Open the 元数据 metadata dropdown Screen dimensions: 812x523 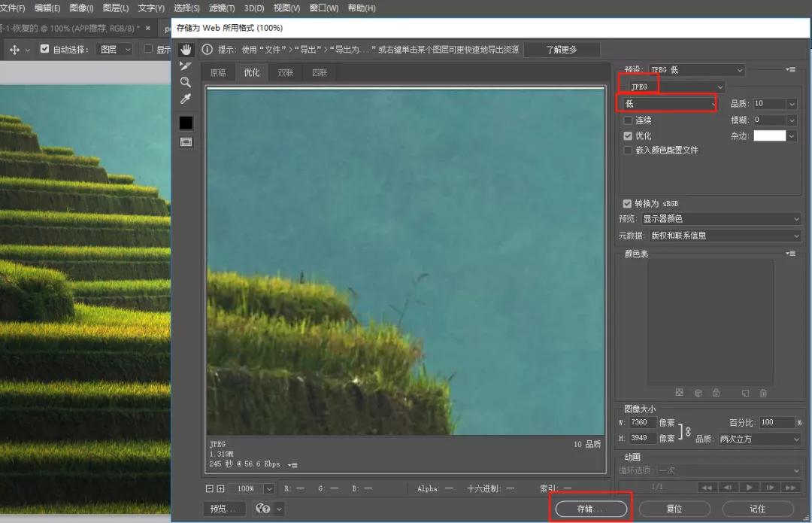click(722, 235)
